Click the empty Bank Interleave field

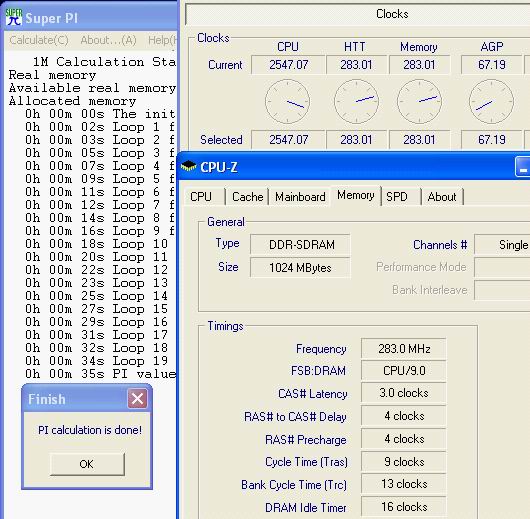[x=502, y=290]
